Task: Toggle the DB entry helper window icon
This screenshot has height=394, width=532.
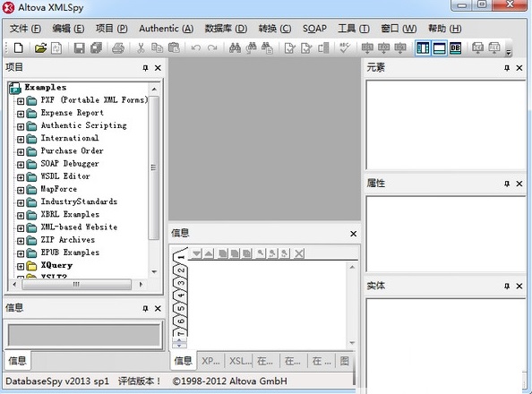Action: (455, 47)
